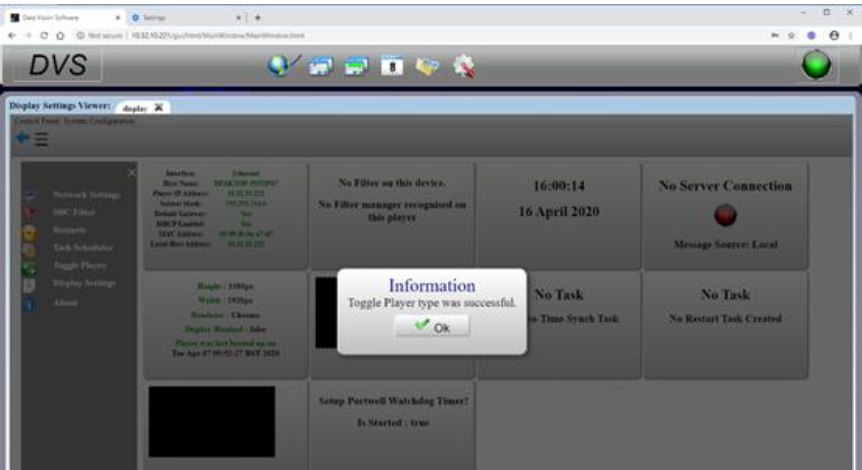Click the wrench settings icon in DVS toolbar
This screenshot has width=862, height=470.
pos(463,66)
